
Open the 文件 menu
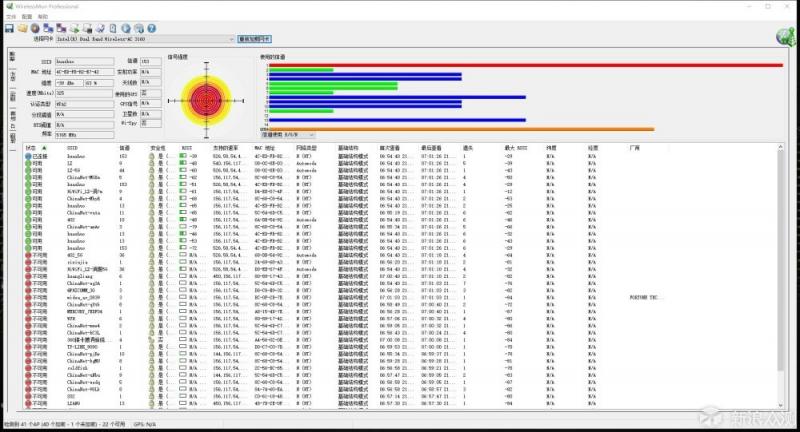tap(11, 17)
